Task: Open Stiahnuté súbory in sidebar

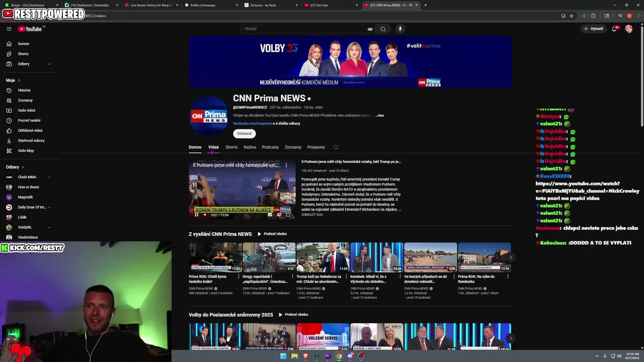Action: 31,141
